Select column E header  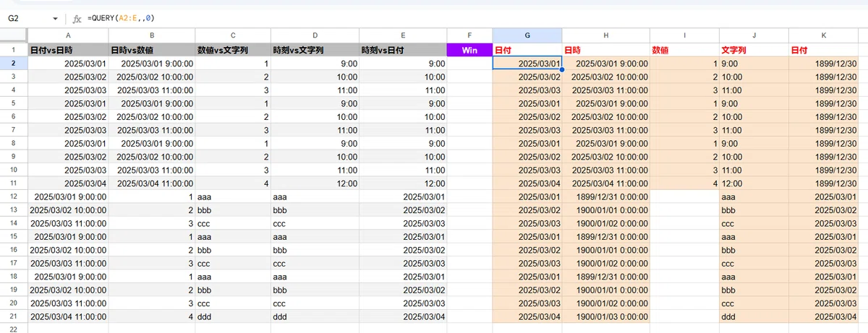click(x=403, y=35)
